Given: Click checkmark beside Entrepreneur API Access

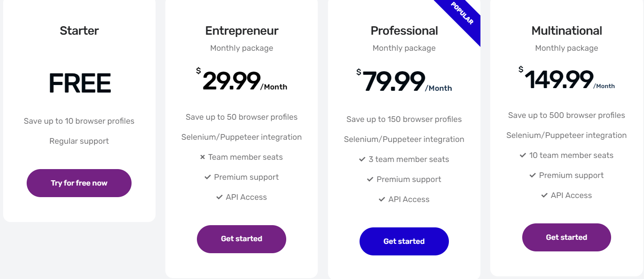Looking at the screenshot, I should [x=219, y=197].
